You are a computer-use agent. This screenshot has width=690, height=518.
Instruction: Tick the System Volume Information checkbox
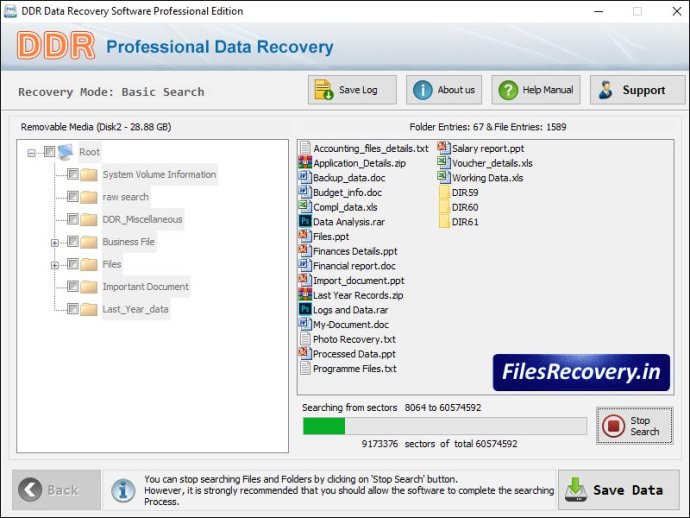73,174
